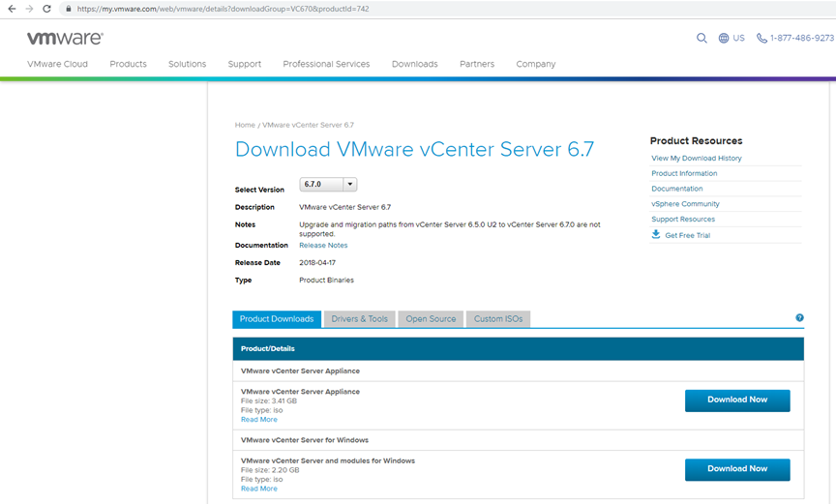Open the Support Resources link

683,219
